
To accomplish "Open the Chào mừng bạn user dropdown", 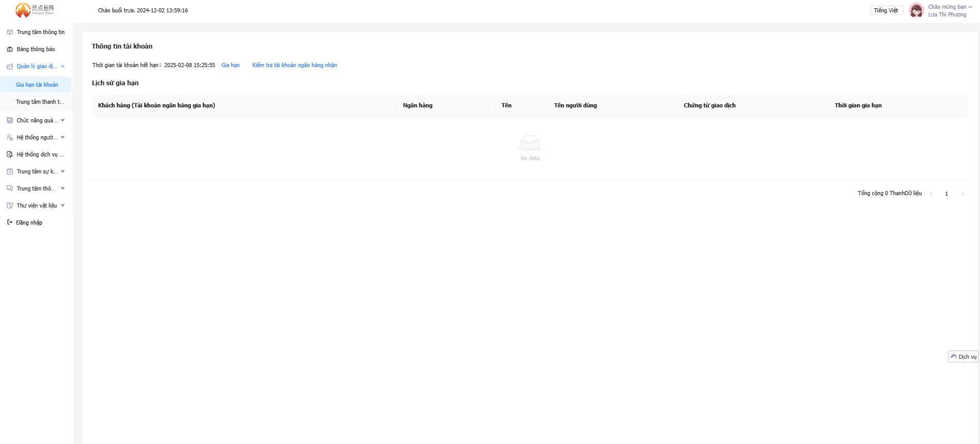I will point(950,7).
